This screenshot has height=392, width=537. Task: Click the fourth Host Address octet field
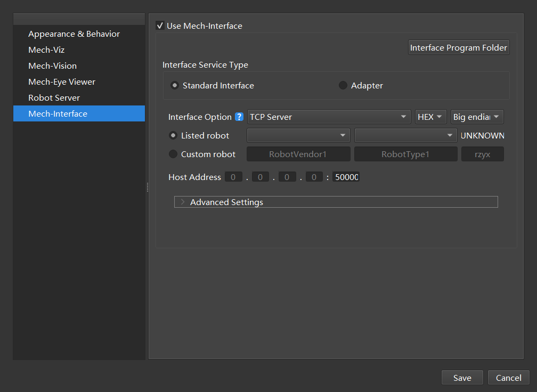point(314,177)
